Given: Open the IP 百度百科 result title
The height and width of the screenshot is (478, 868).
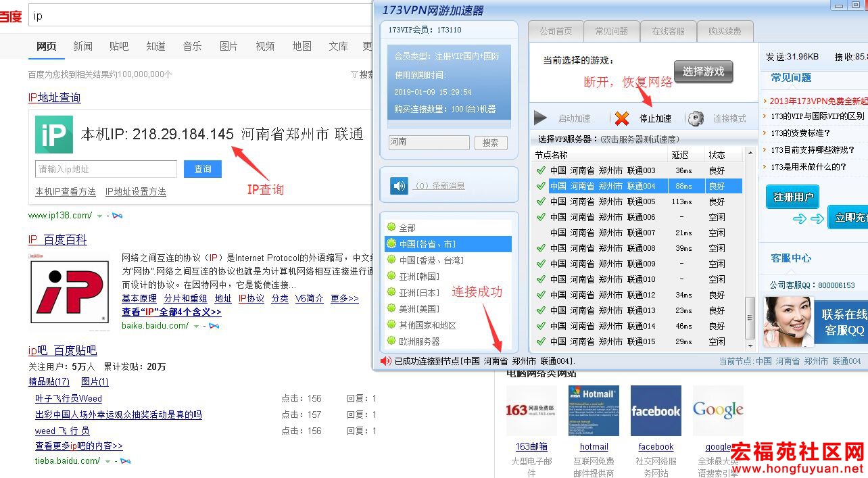Looking at the screenshot, I should point(57,240).
